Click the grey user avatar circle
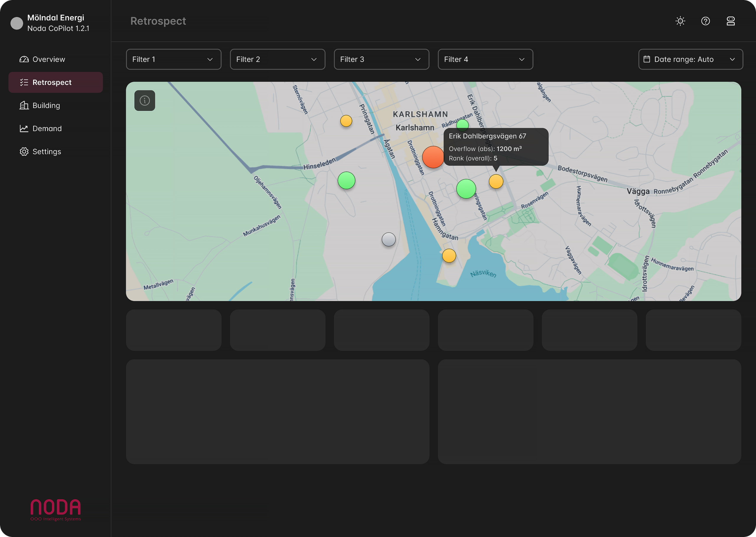The image size is (756, 537). (17, 23)
